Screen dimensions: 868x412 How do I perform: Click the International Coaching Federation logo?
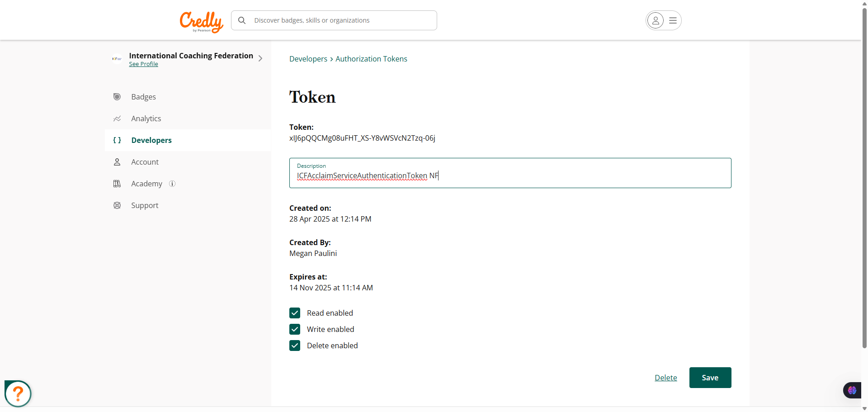(117, 59)
